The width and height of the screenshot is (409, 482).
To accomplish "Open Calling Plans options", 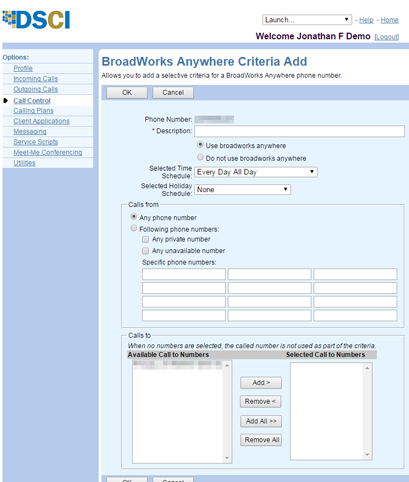I will pyautogui.click(x=33, y=111).
